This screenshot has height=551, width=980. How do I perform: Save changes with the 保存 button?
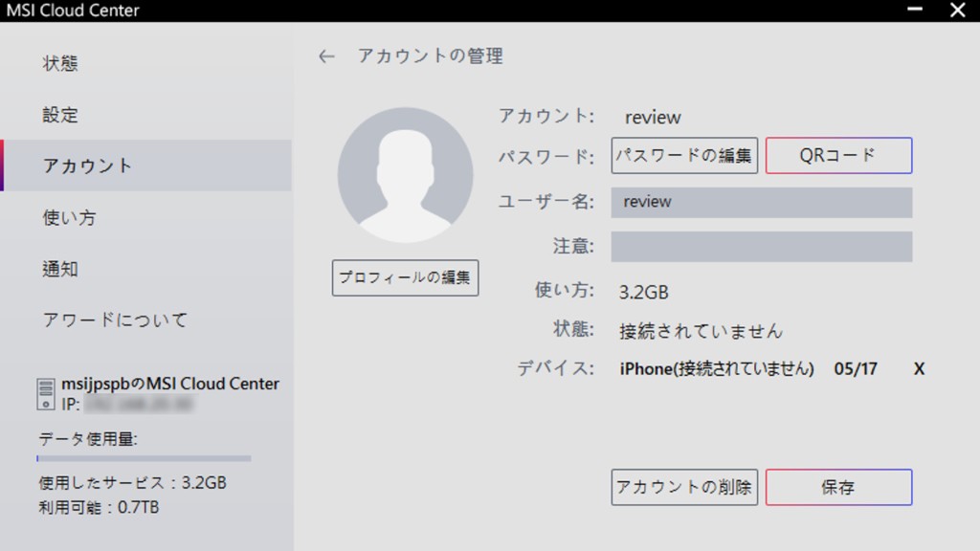coord(838,487)
